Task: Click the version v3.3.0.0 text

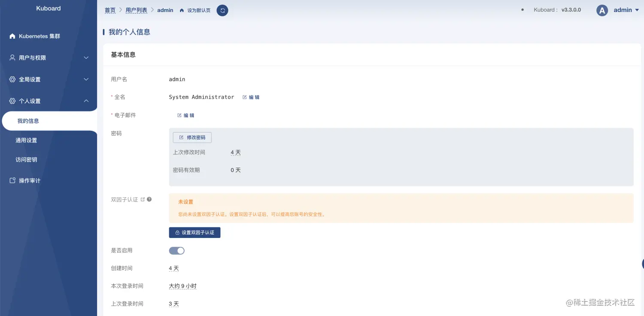Action: [571, 10]
